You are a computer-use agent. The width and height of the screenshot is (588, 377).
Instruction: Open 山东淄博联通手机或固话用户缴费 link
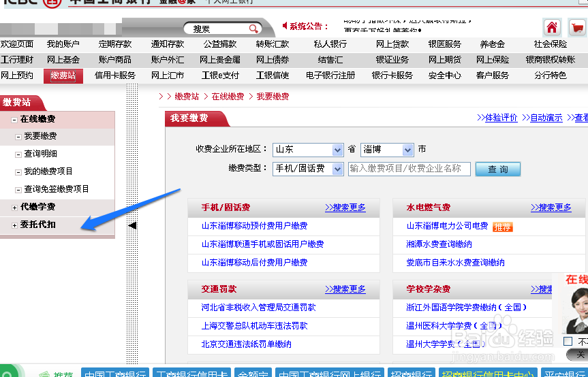point(262,244)
